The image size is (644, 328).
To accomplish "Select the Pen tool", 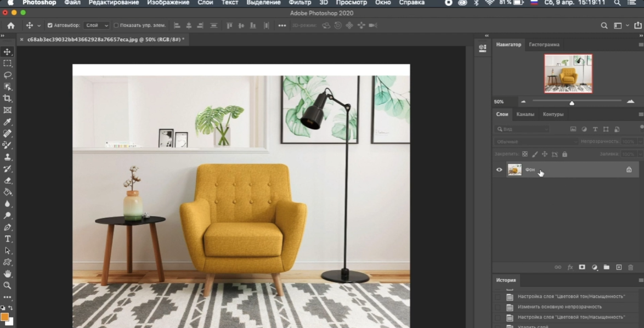I will [x=7, y=227].
